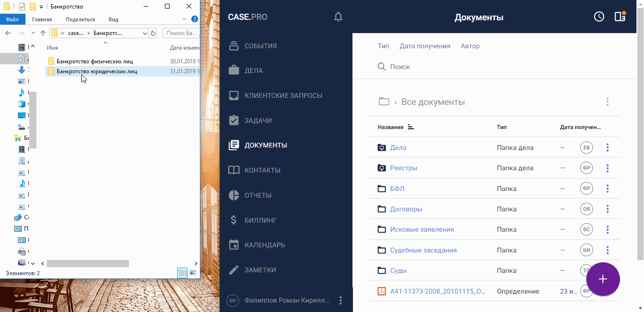
Task: Expand the Explorer ribbon chevron
Action: tap(185, 19)
